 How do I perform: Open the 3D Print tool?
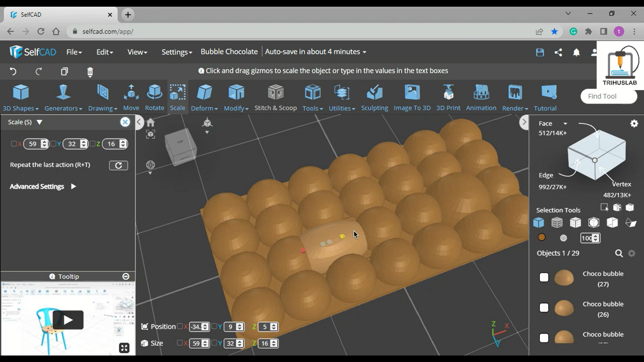(x=448, y=98)
